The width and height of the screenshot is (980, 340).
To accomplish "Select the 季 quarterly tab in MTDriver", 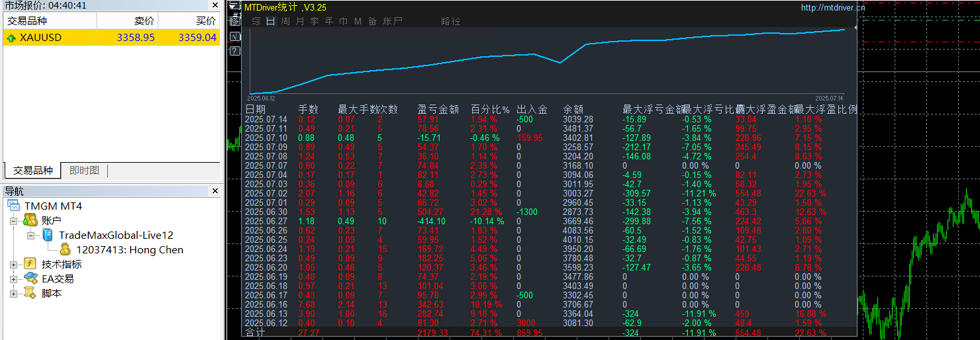I will click(x=315, y=21).
